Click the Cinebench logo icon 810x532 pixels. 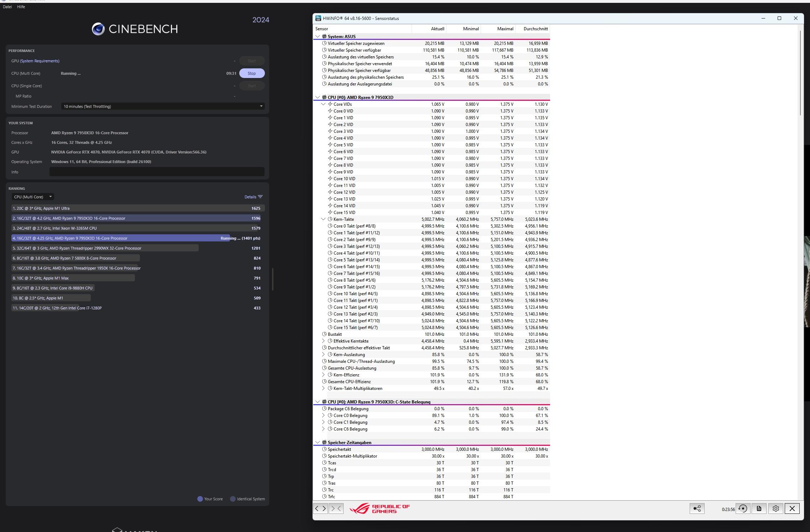[98, 29]
